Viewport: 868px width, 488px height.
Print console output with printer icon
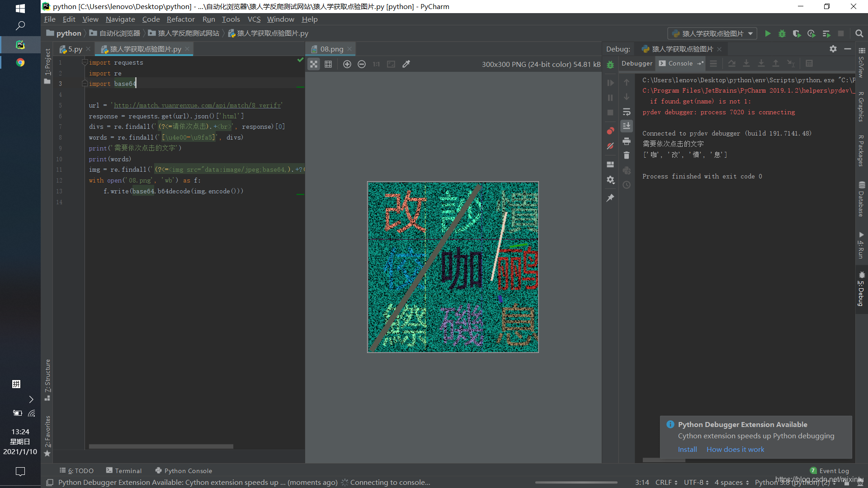627,141
